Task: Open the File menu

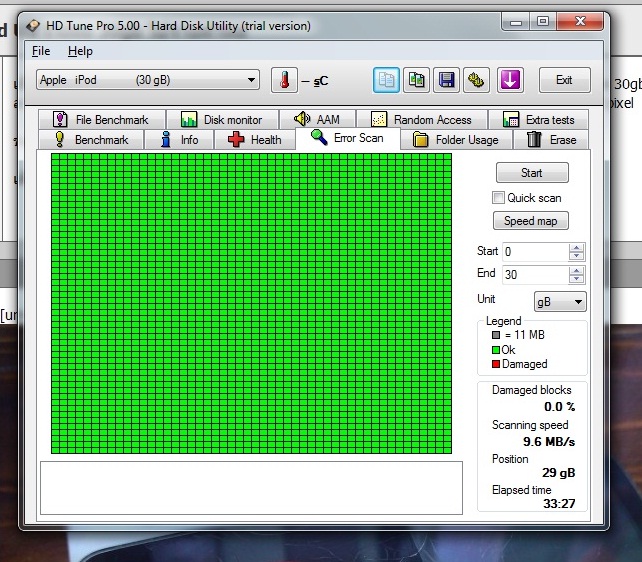Action: click(41, 51)
